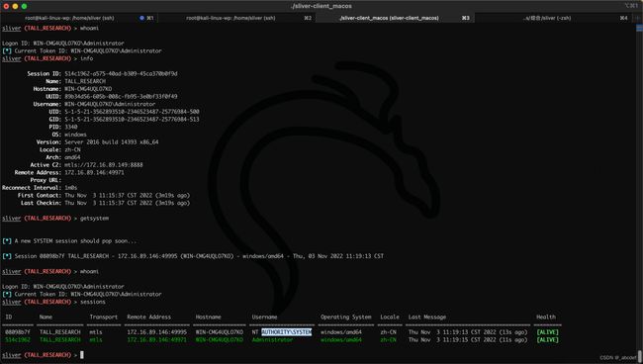Click the Last Checkin timestamp
643x364 pixels.
pyautogui.click(x=128, y=203)
